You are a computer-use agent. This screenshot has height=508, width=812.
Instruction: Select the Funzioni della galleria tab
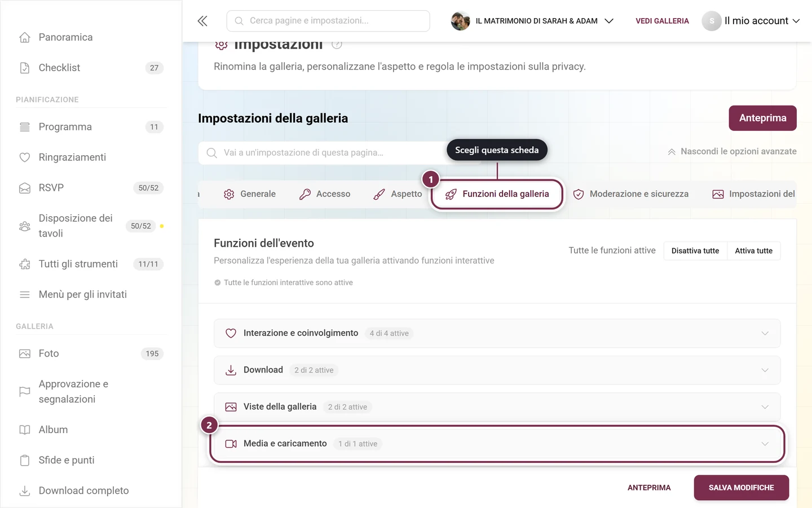(497, 194)
